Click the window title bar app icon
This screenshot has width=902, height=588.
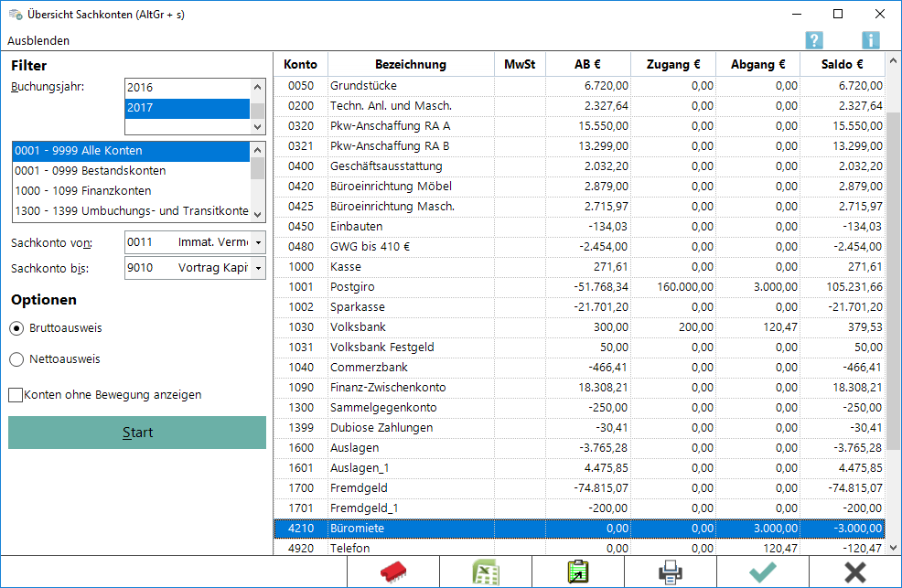[16, 15]
